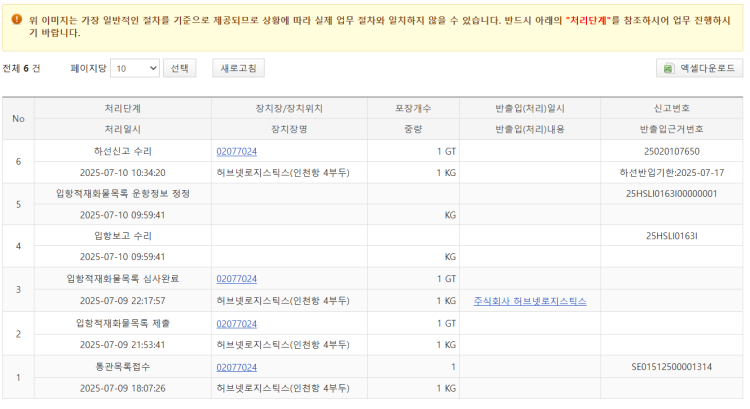Open 02077024 link in 제출 row 2
Viewport: 750px width, 409px height.
tap(236, 324)
